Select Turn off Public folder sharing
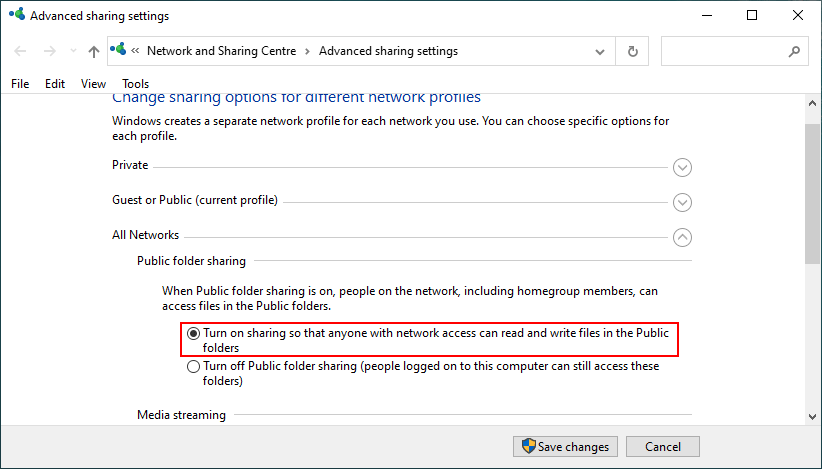The image size is (822, 469). (x=193, y=366)
